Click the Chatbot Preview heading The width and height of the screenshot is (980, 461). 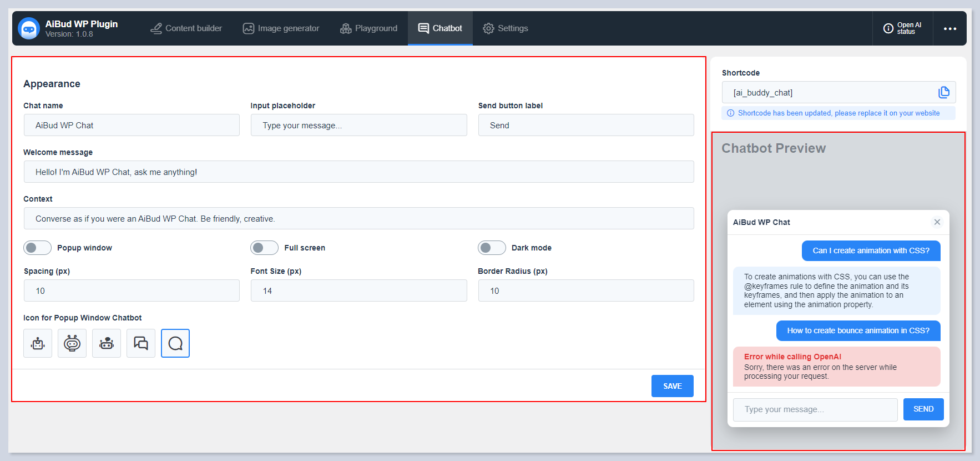point(774,148)
